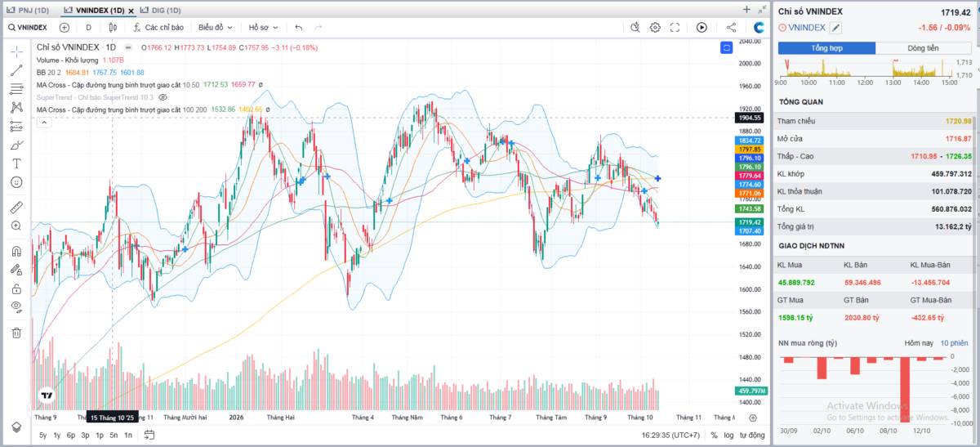This screenshot has width=980, height=447.
Task: Set time range to 3p
Action: pos(85,435)
